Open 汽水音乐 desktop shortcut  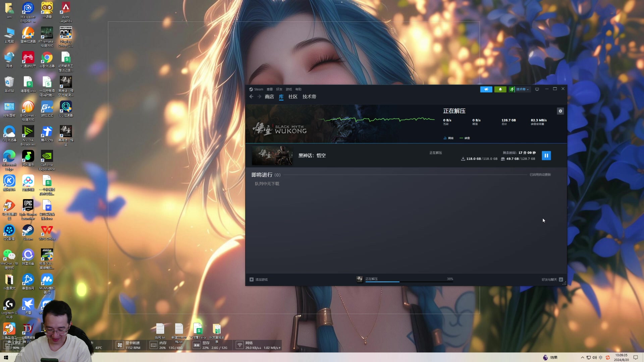tap(28, 159)
